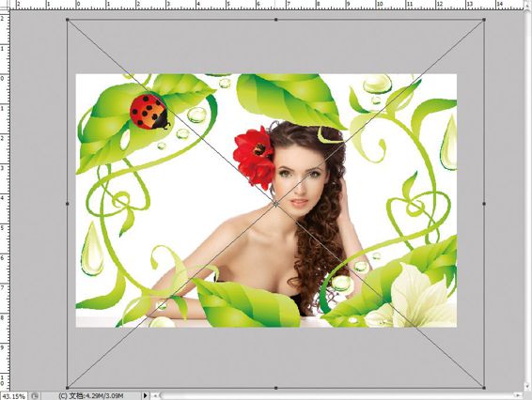The height and width of the screenshot is (400, 532).
Task: Click the top-left transform corner handle
Action: (67, 20)
